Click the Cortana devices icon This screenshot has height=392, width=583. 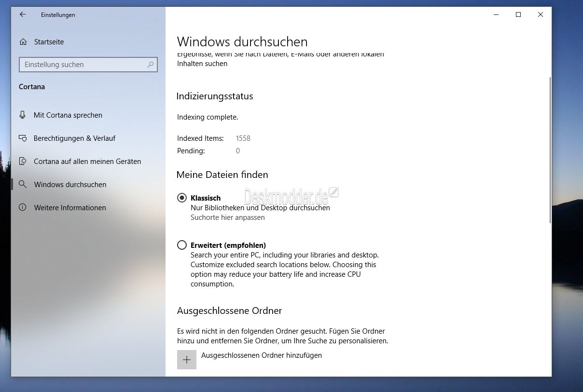pyautogui.click(x=23, y=161)
